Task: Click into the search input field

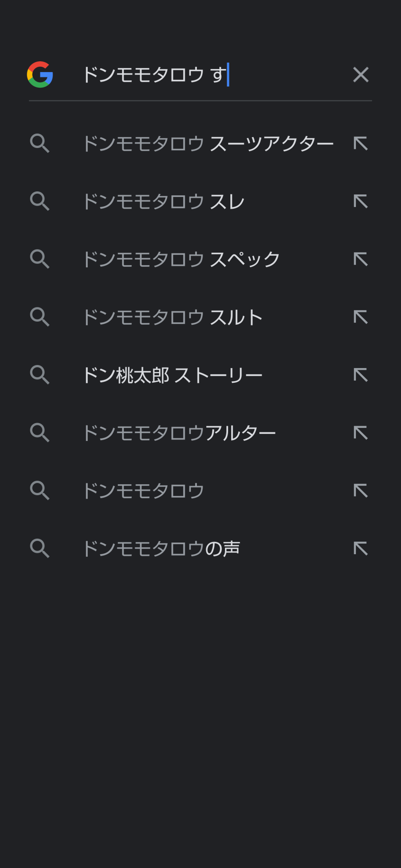Action: click(209, 75)
